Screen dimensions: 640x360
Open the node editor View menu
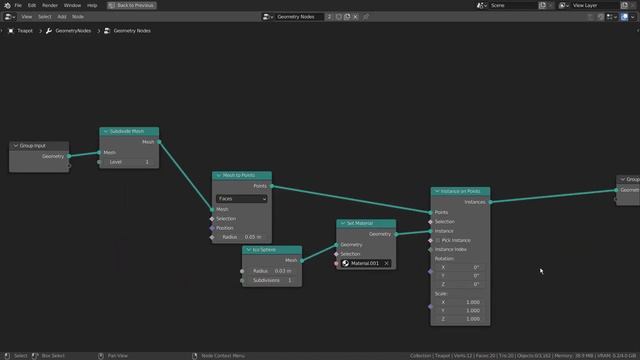[x=27, y=17]
